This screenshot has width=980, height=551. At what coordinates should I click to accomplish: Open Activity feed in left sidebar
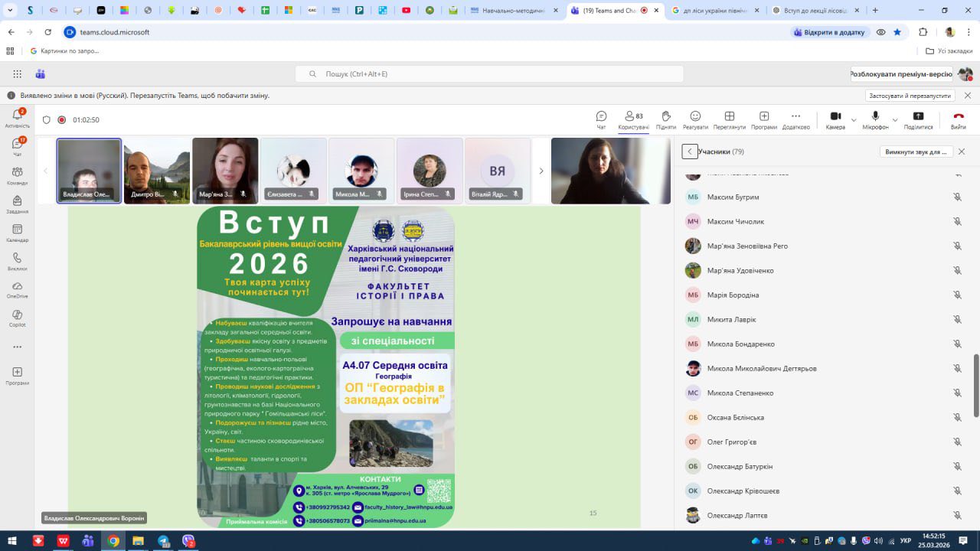tap(17, 118)
